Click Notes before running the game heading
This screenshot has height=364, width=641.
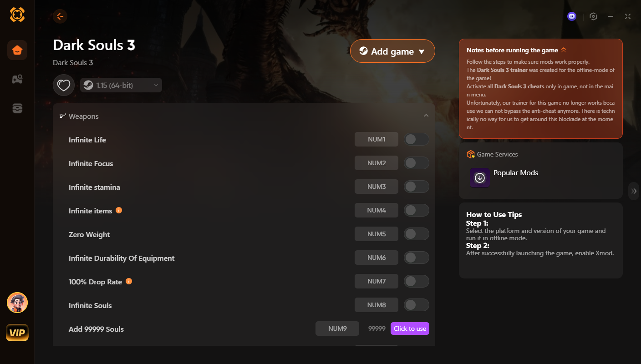(x=512, y=50)
